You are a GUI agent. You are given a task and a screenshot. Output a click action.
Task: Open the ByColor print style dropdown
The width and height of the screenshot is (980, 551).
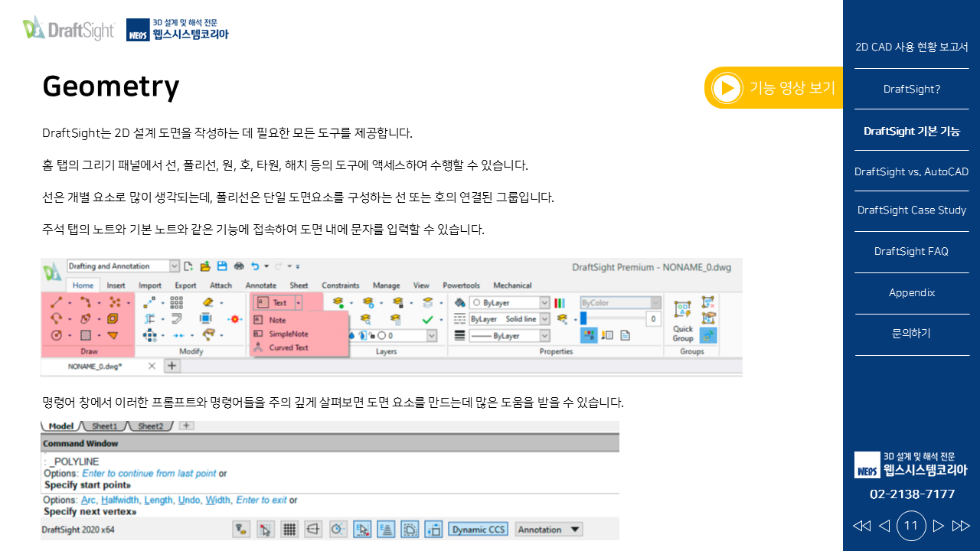pos(620,302)
